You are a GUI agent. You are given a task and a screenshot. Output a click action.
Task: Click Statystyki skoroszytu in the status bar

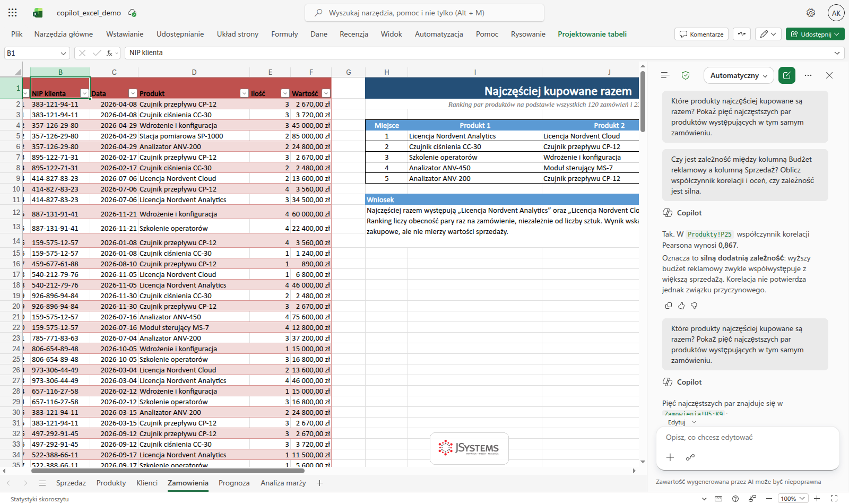point(40,499)
